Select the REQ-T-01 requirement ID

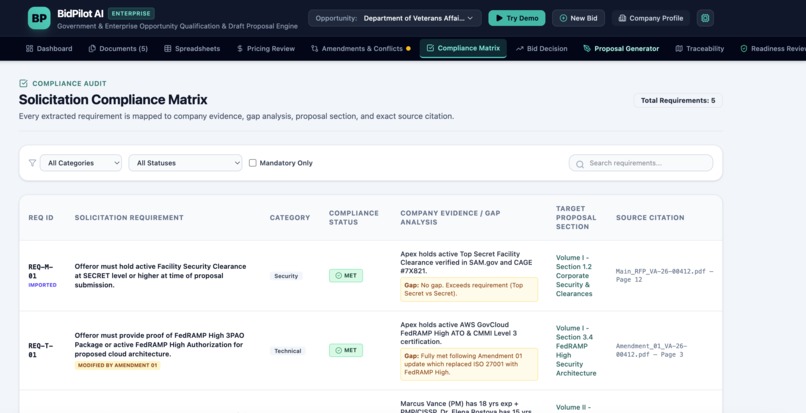[41, 350]
